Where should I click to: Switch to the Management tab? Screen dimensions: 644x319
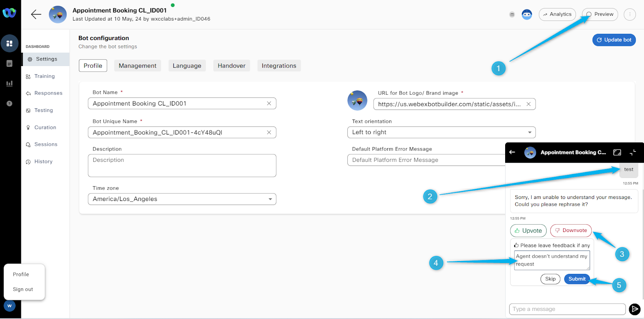(137, 66)
